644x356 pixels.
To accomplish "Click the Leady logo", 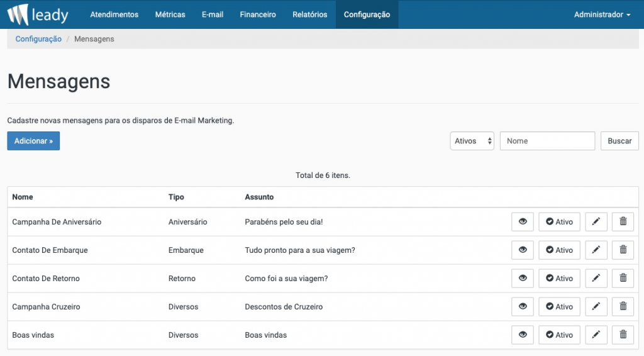I will [x=38, y=14].
